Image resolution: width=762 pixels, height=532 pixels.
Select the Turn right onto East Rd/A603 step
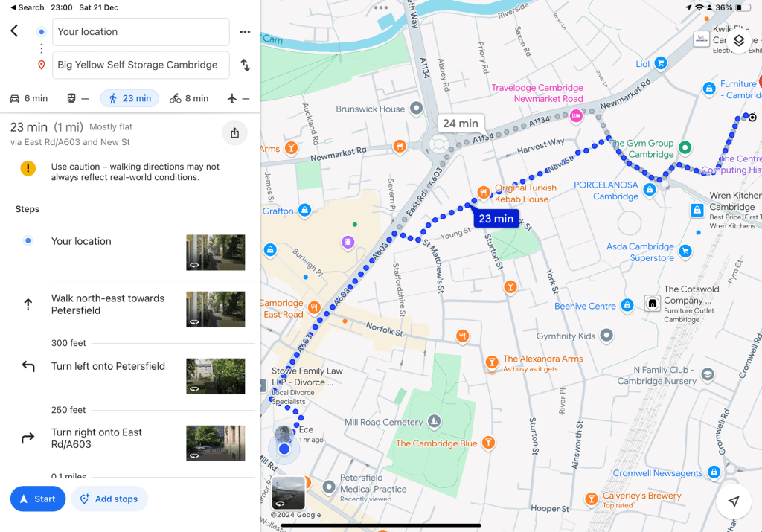pyautogui.click(x=130, y=443)
